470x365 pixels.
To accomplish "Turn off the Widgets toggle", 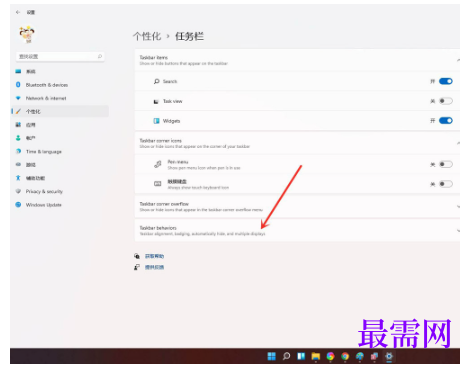I will click(446, 120).
